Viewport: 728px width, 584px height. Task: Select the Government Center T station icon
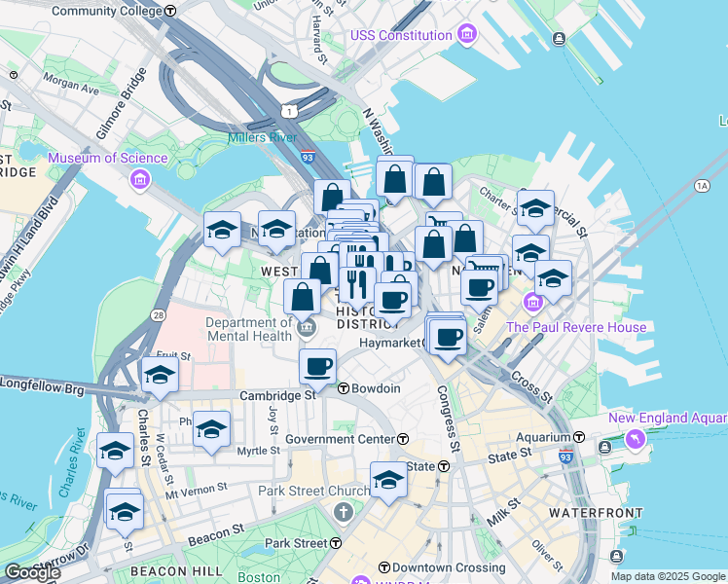pos(403,439)
